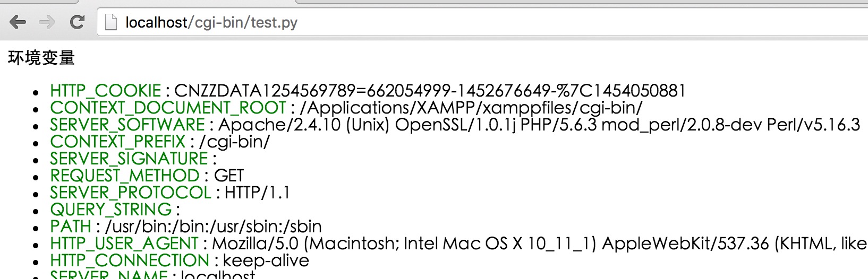Click the REQUEST_METHOD label
Screen dimensions: 868x279
[125, 176]
